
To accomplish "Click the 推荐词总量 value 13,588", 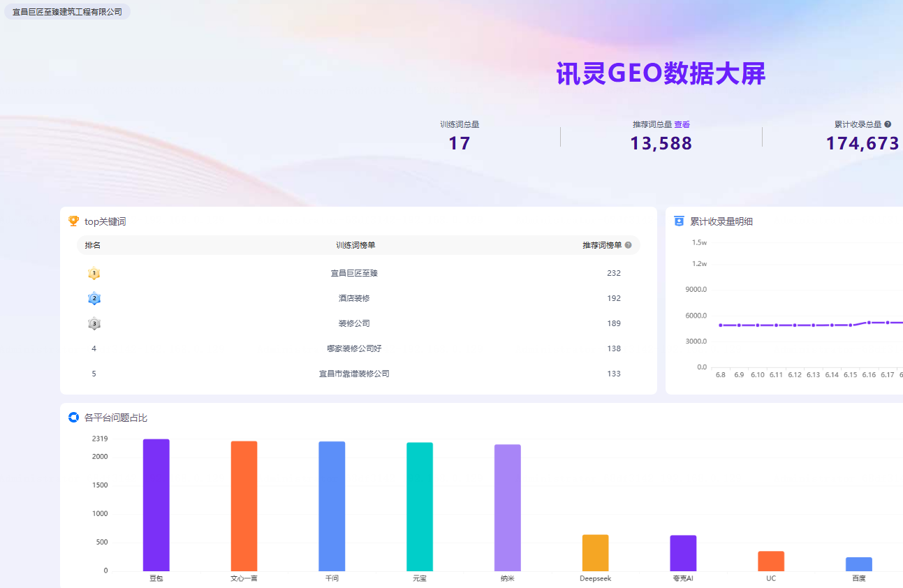I will [661, 143].
